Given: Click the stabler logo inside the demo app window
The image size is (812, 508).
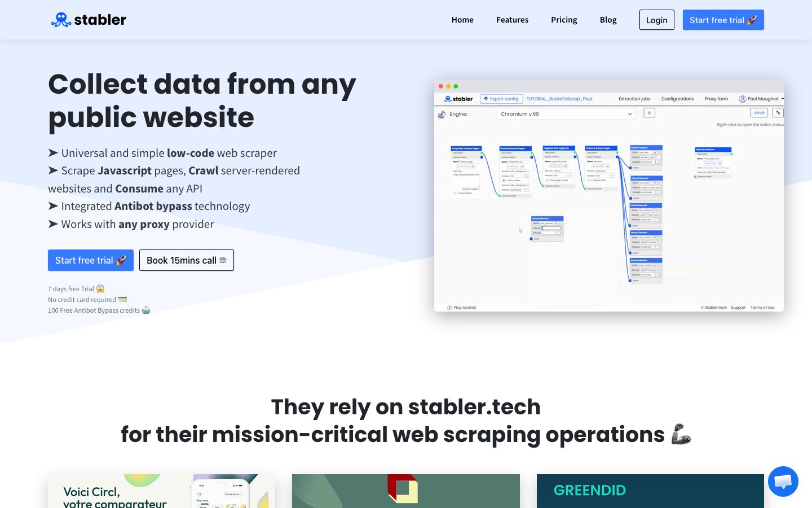Looking at the screenshot, I should [x=458, y=99].
